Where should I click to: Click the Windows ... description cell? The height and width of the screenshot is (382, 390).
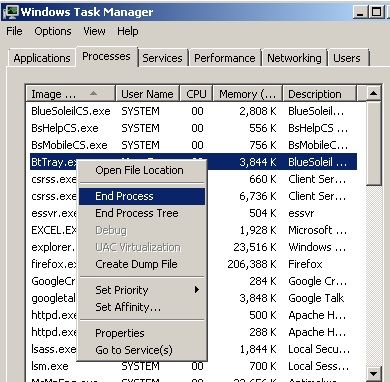click(x=317, y=247)
